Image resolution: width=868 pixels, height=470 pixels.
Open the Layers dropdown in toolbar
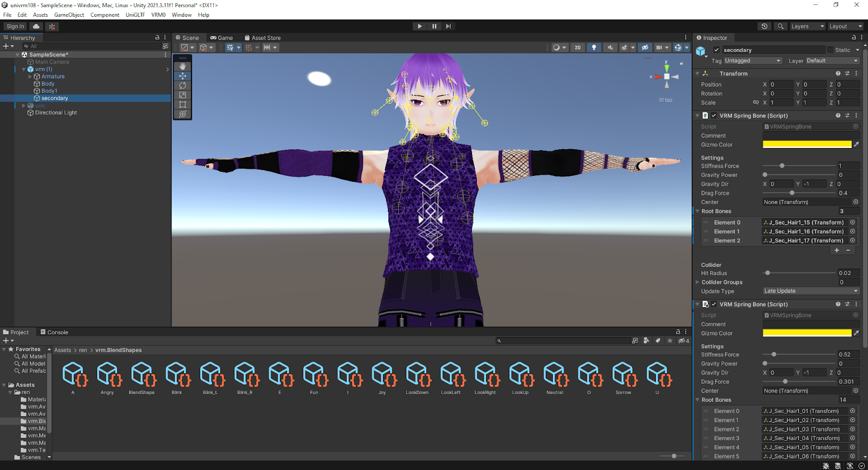807,26
